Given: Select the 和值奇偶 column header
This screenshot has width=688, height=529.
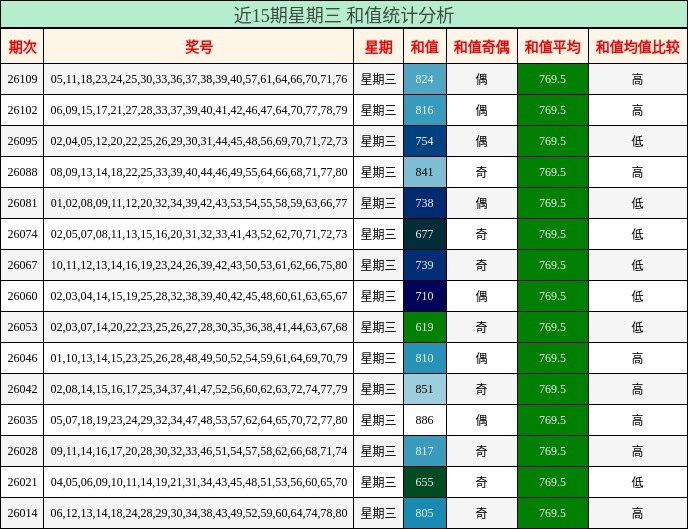Looking at the screenshot, I should point(482,46).
